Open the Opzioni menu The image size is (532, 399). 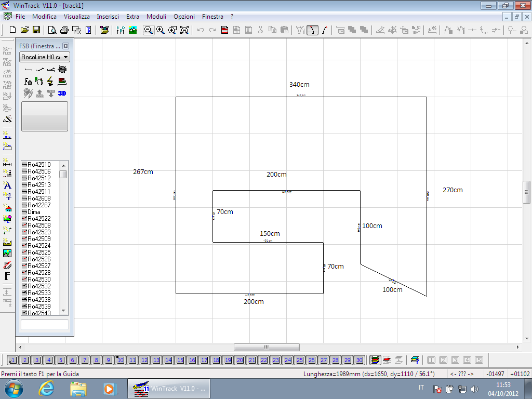click(184, 16)
